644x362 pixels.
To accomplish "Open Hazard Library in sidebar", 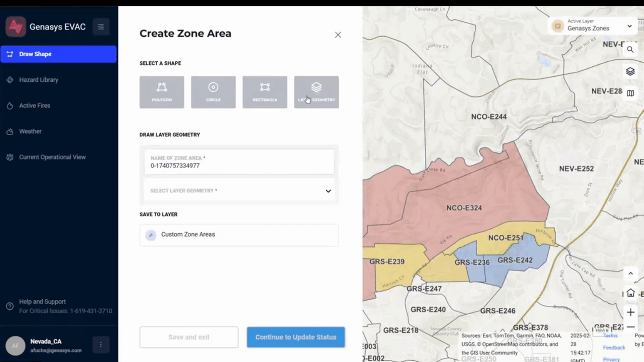I will tap(39, 80).
